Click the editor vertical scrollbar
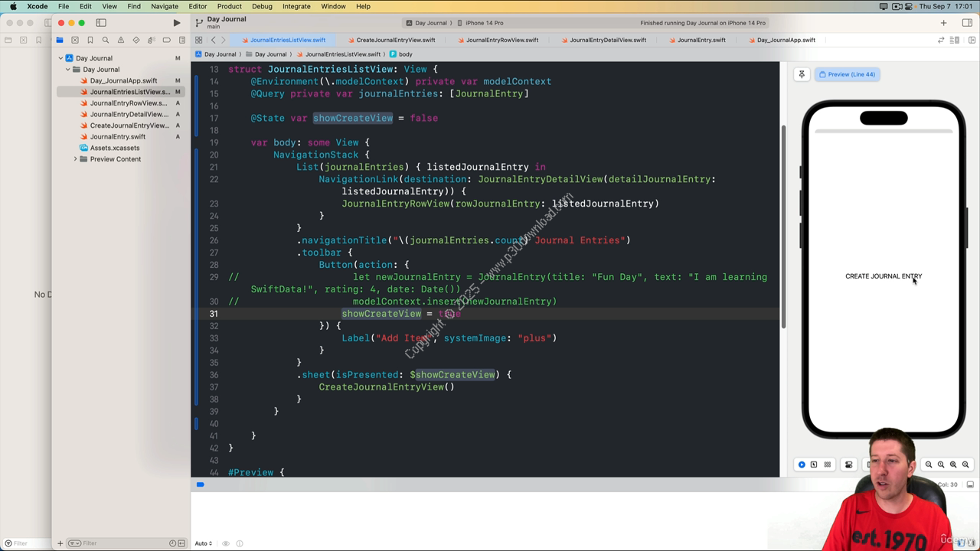Viewport: 980px width, 551px height. pyautogui.click(x=782, y=226)
